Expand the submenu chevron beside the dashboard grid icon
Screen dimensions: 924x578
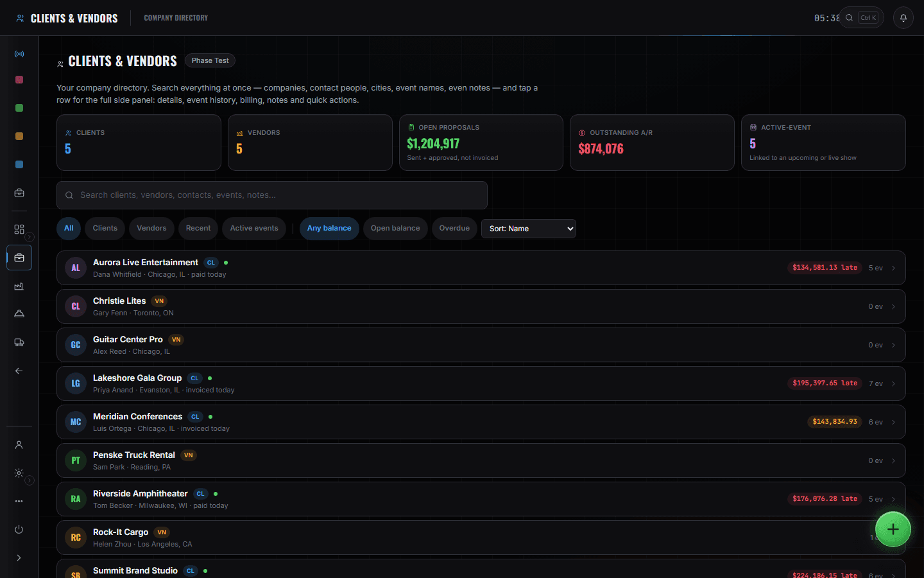pyautogui.click(x=30, y=237)
